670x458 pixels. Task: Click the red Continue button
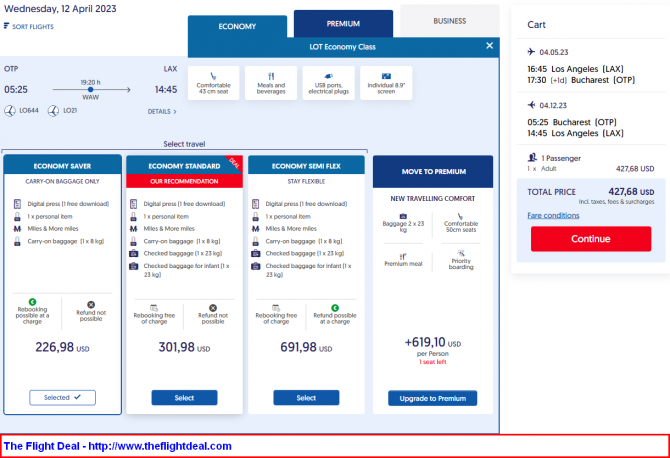[591, 239]
